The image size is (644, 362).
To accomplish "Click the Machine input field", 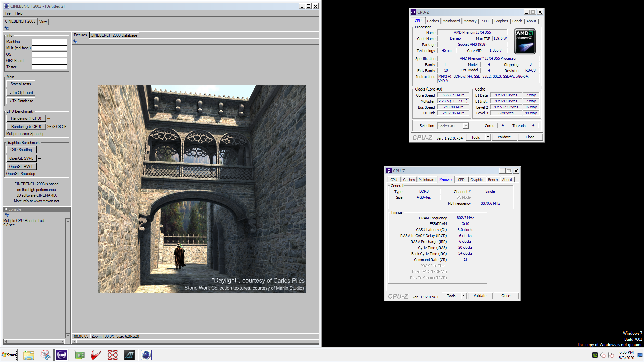I will 50,42.
